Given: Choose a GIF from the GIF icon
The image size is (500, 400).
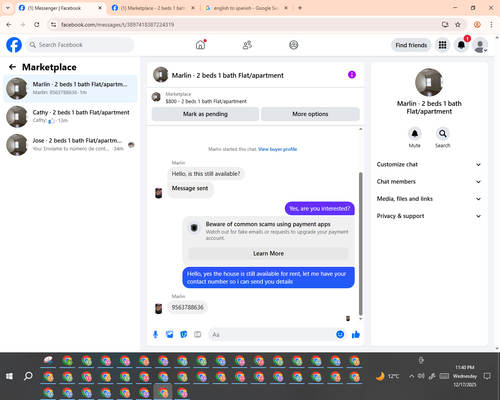Looking at the screenshot, I should point(198,334).
